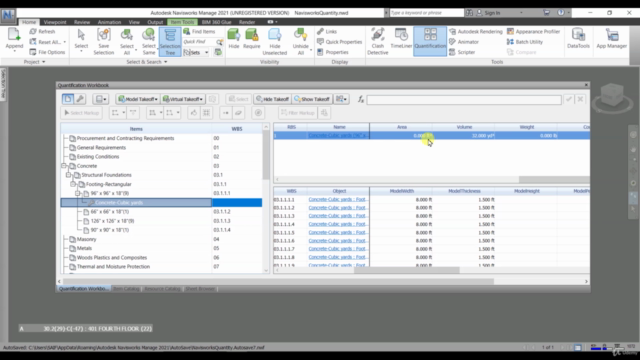Open the Scripter tool
The width and height of the screenshot is (640, 360).
point(462,52)
